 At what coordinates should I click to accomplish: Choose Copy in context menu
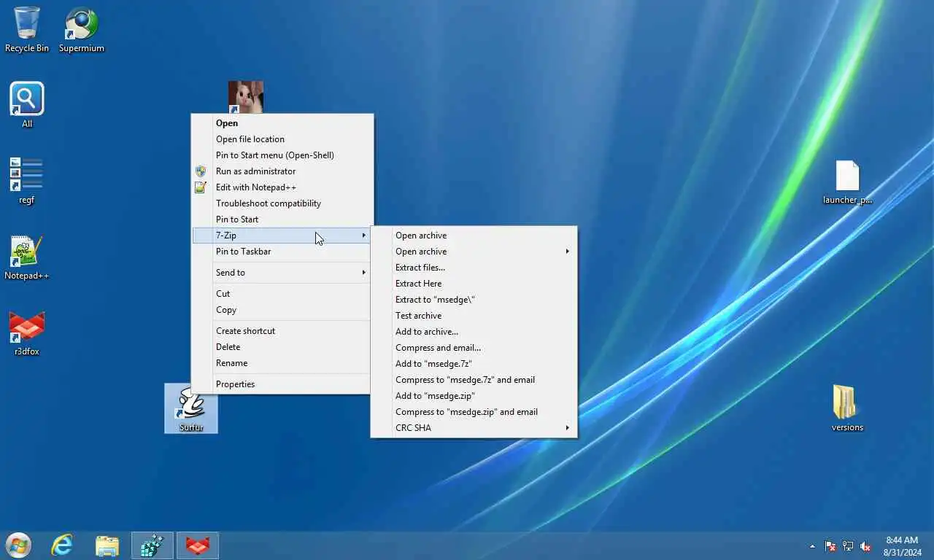(x=282, y=310)
